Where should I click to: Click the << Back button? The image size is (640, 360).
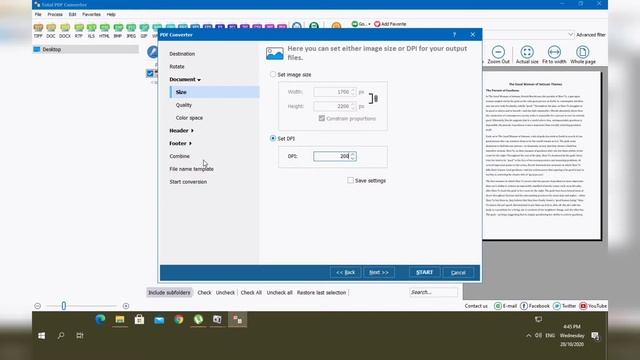point(345,272)
